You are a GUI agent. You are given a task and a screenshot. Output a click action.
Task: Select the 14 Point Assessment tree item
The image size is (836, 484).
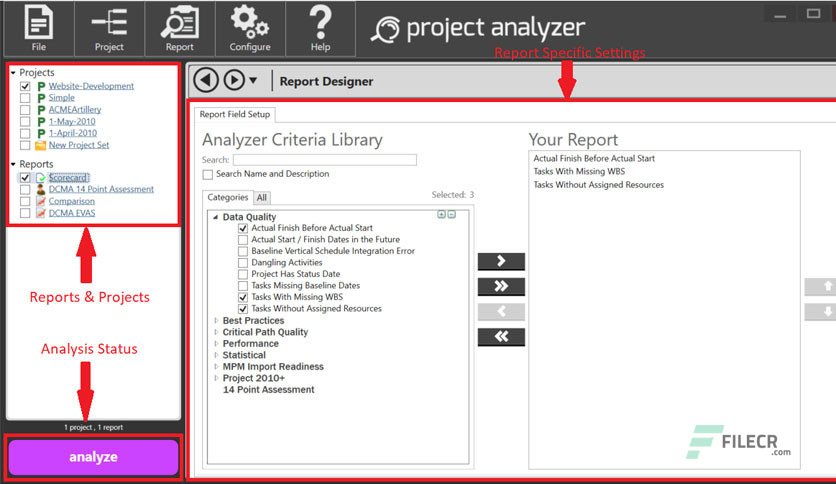268,390
